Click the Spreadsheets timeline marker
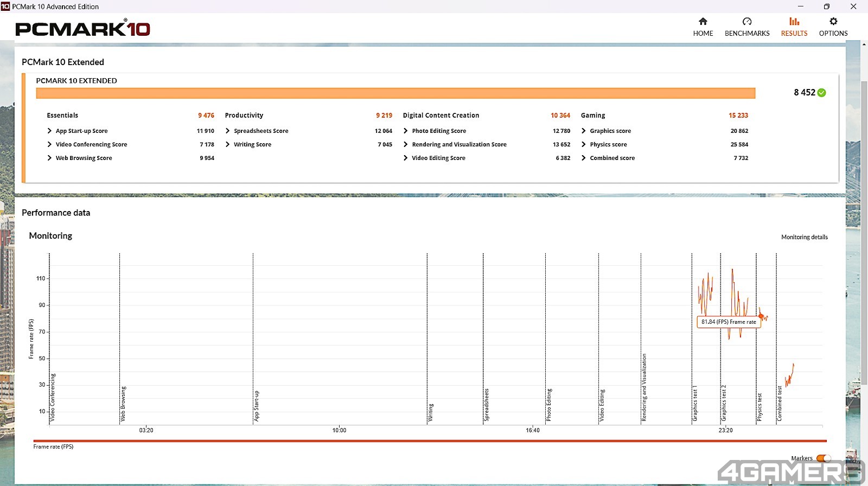Image resolution: width=868 pixels, height=486 pixels. point(487,405)
